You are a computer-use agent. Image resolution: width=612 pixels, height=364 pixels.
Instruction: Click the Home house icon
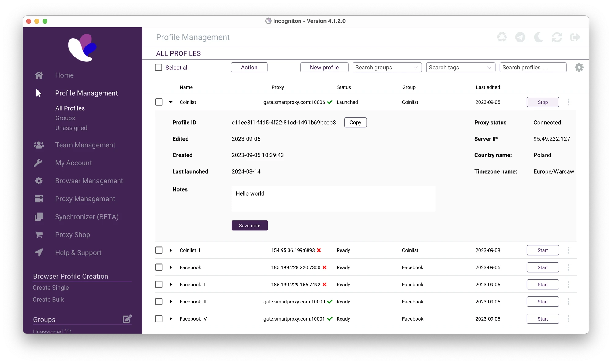39,75
